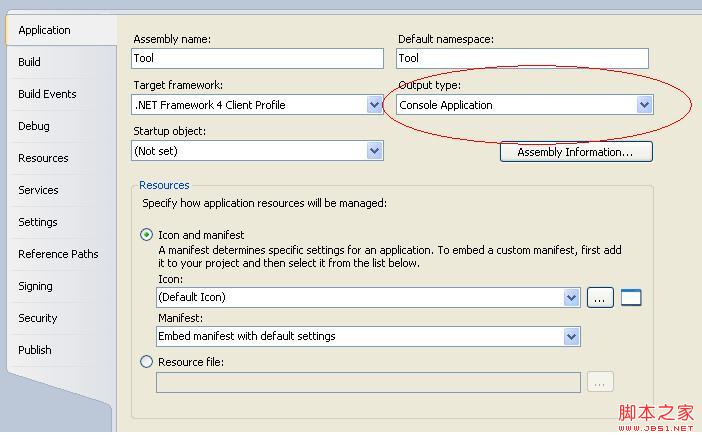The height and width of the screenshot is (439, 702).
Task: Click the application icon preview thumbnail
Action: (x=631, y=297)
